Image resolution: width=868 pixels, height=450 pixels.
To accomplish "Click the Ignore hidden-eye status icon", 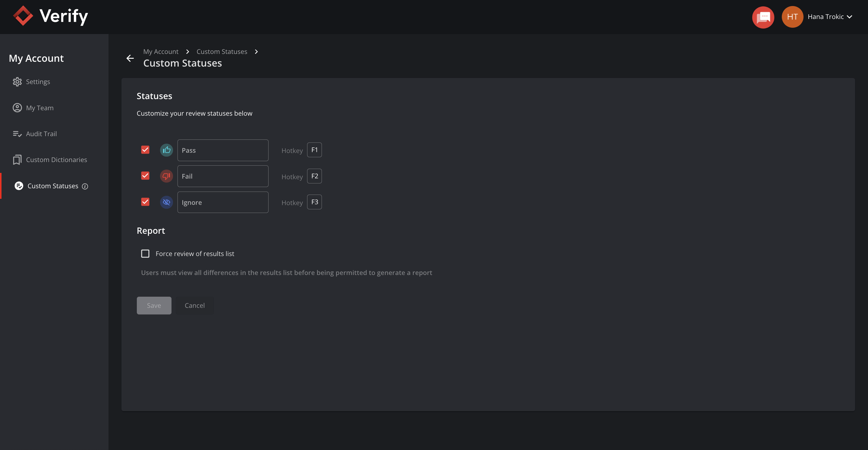I will [x=166, y=202].
